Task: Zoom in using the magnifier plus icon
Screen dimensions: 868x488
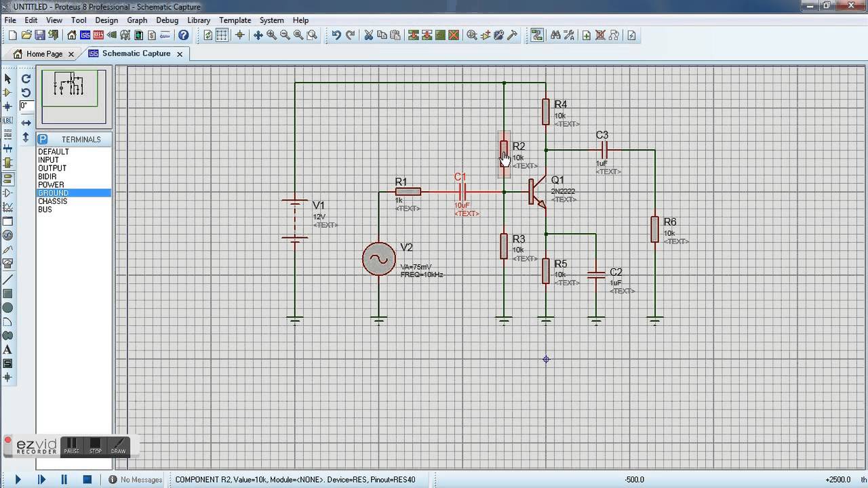Action: 271,35
